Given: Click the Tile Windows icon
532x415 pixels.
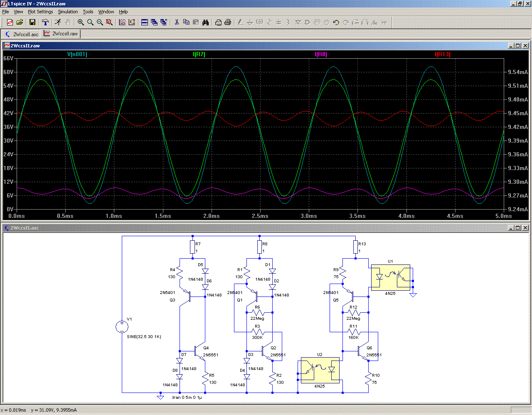Looking at the screenshot, I should tap(145, 22).
